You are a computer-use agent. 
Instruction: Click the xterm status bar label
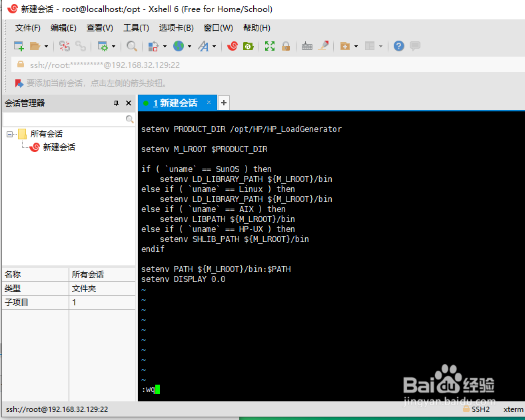513,409
